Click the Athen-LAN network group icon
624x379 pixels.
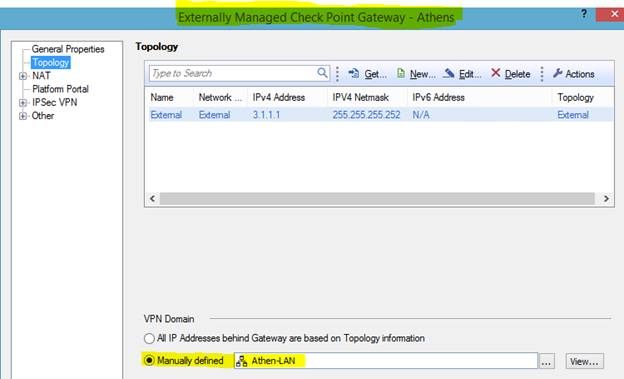[x=242, y=361]
